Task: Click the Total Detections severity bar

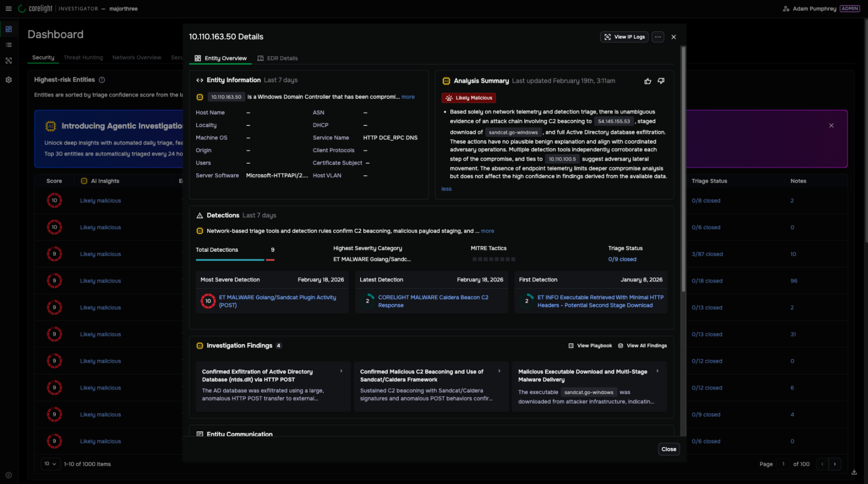Action: (x=235, y=260)
